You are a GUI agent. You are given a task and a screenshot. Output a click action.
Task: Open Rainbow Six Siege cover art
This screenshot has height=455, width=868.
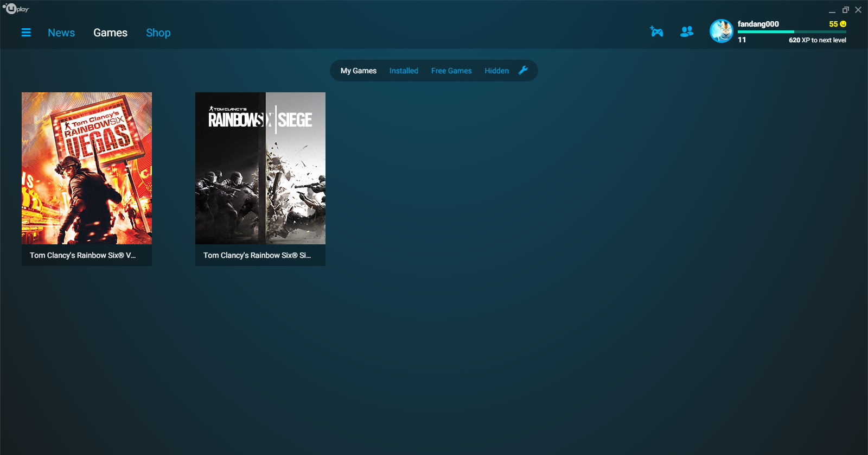click(x=260, y=168)
